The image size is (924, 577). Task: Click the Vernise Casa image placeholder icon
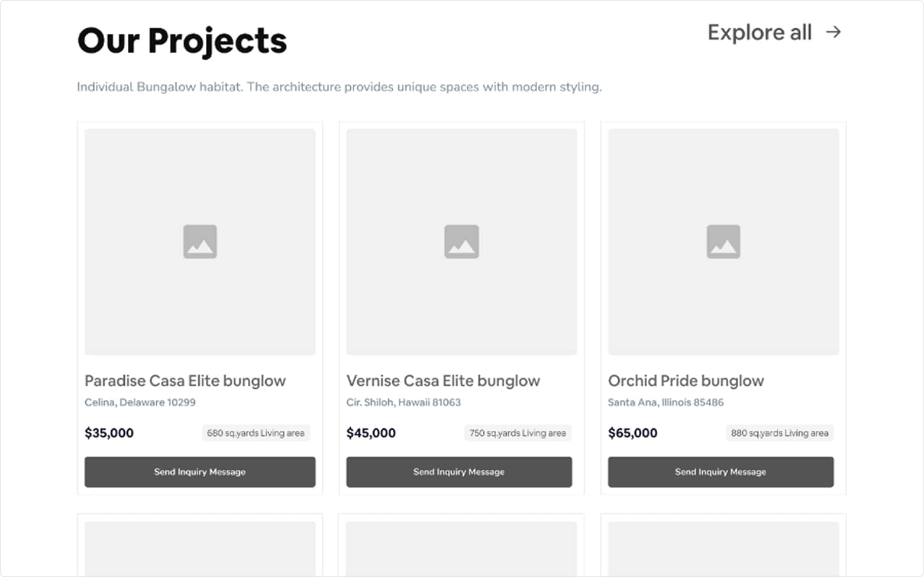(x=461, y=241)
